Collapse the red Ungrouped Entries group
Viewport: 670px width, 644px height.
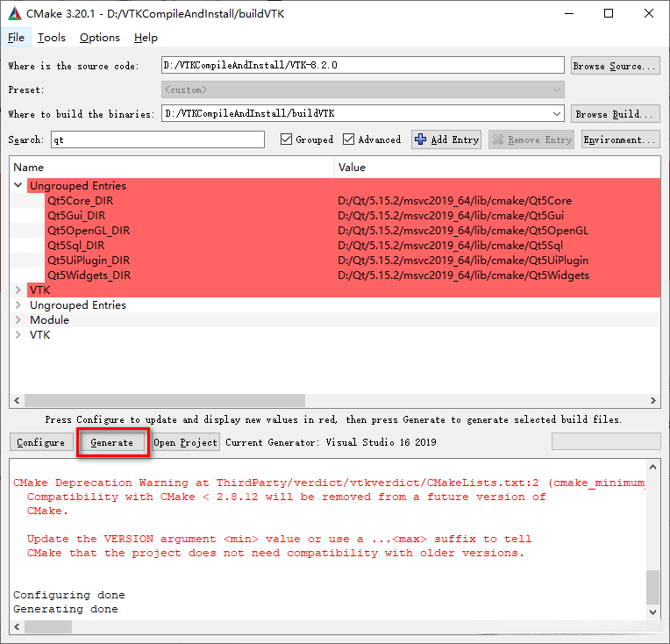click(18, 185)
